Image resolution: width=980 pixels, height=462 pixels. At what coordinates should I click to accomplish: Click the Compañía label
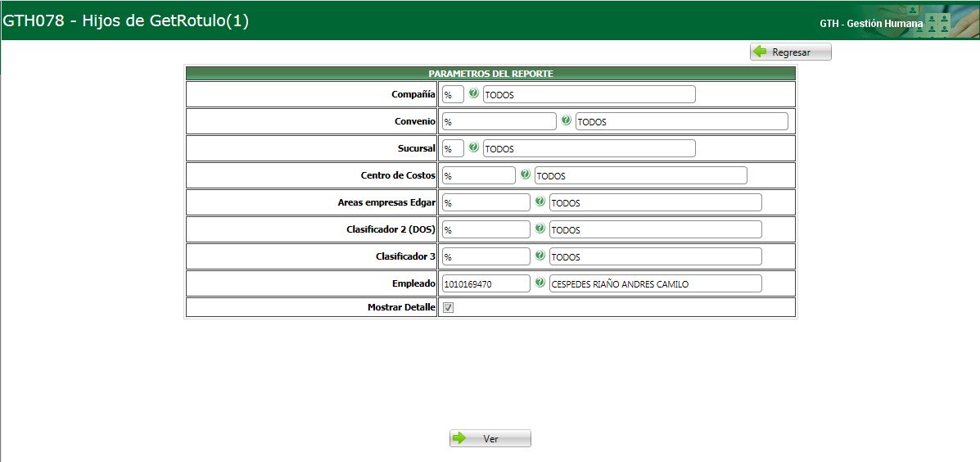tap(413, 94)
